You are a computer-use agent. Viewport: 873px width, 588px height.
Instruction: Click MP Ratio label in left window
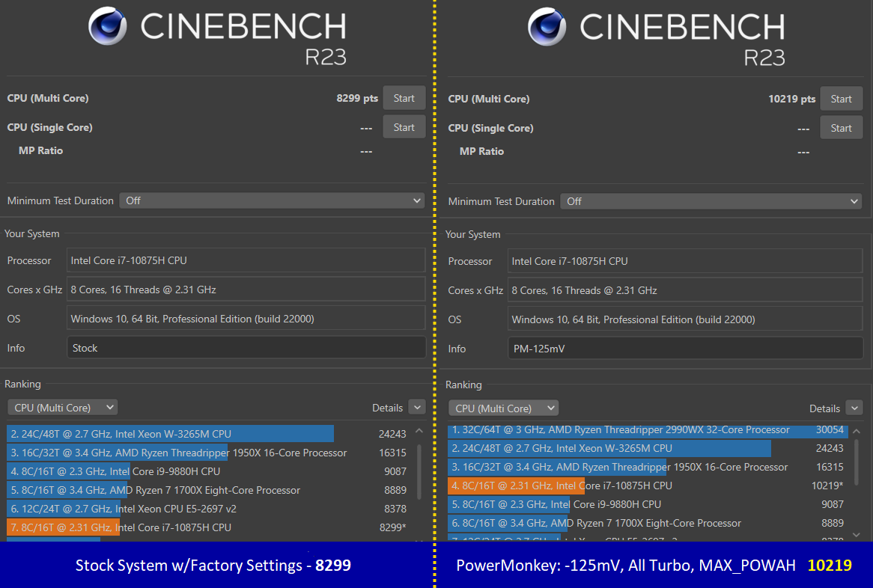pos(40,151)
